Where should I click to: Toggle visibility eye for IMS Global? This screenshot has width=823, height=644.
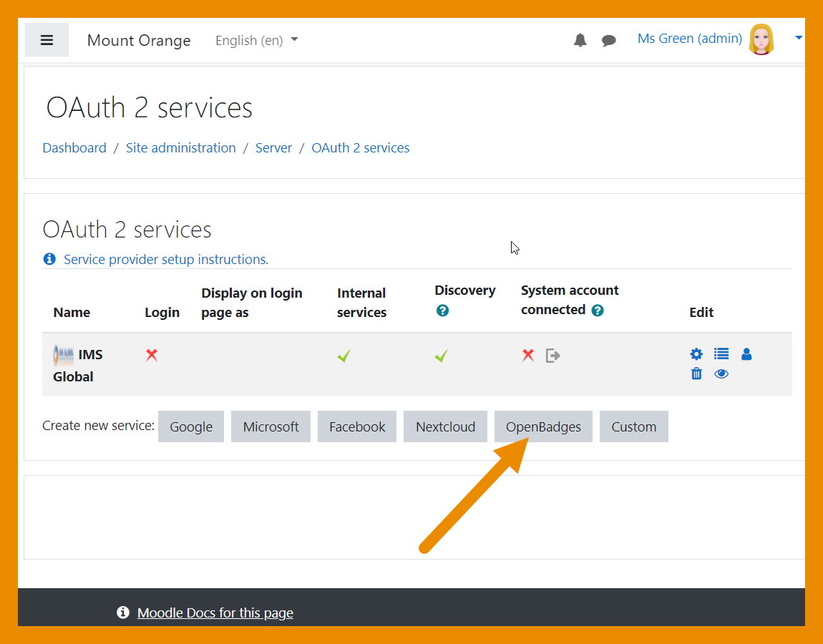[x=721, y=374]
